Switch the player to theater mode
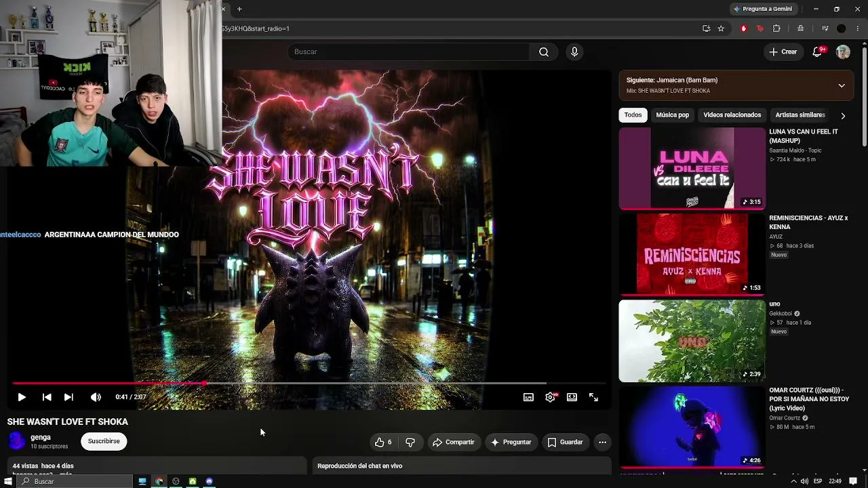 (572, 397)
